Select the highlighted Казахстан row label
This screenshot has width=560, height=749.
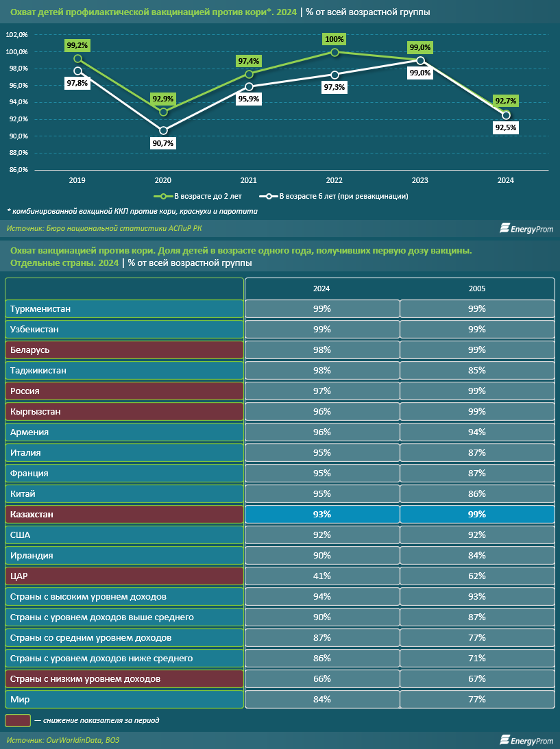click(x=124, y=515)
